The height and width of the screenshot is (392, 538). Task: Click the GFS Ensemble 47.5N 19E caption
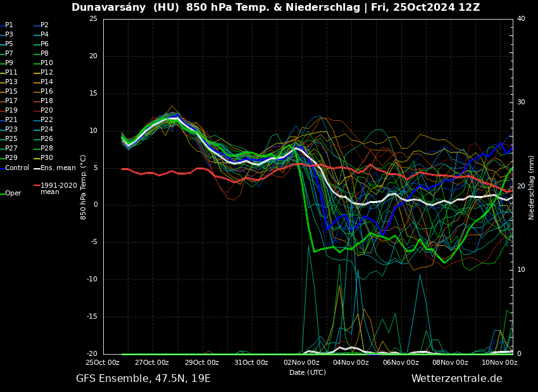(143, 379)
